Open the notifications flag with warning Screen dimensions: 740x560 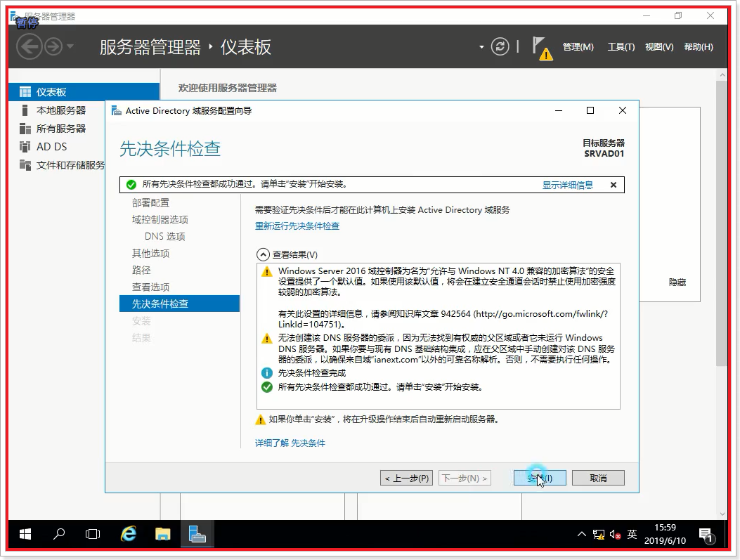pos(543,48)
